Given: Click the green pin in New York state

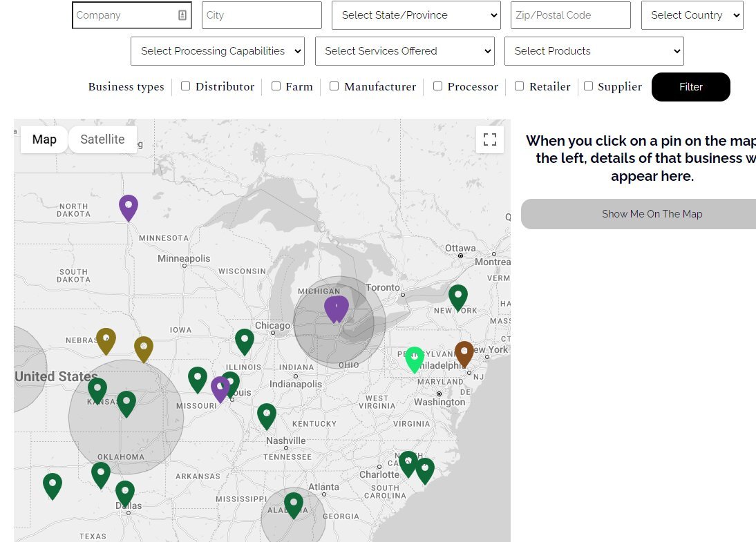Looking at the screenshot, I should click(x=458, y=296).
